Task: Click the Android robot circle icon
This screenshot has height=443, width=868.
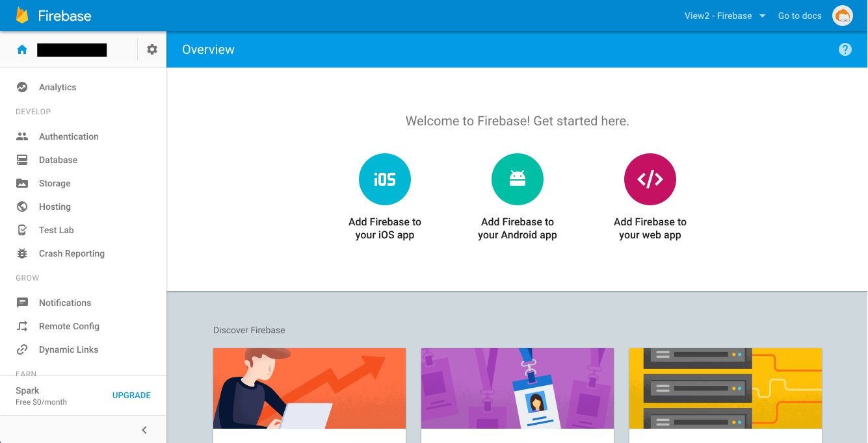Action: click(518, 179)
